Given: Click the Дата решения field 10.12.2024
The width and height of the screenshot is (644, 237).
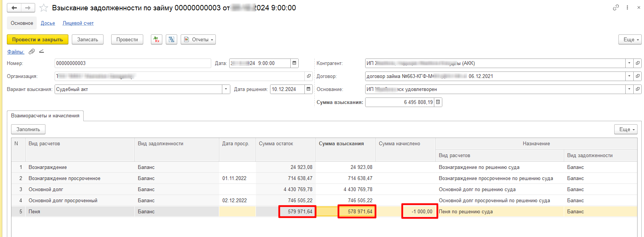Looking at the screenshot, I should click(x=287, y=89).
